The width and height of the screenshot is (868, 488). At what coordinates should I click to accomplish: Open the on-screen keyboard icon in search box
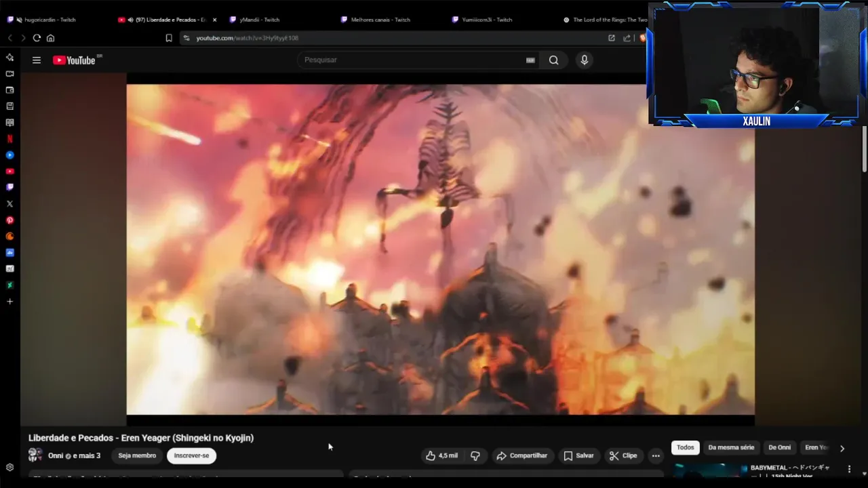pyautogui.click(x=530, y=60)
